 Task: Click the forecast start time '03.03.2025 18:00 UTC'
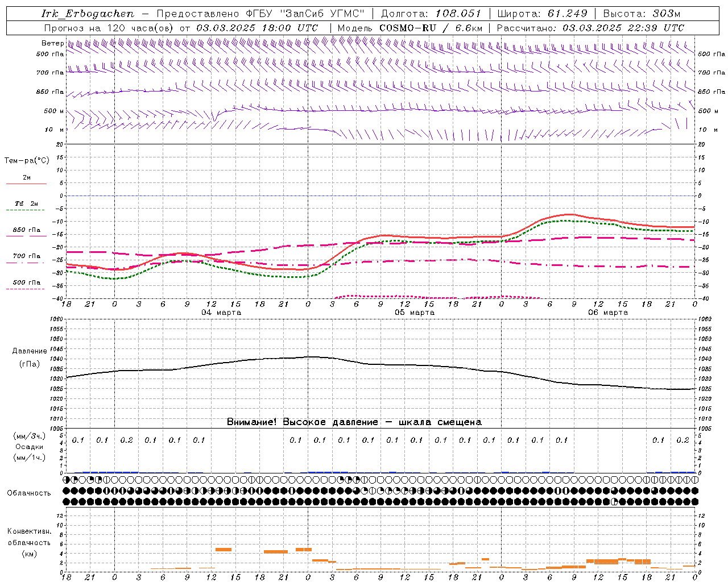(257, 28)
